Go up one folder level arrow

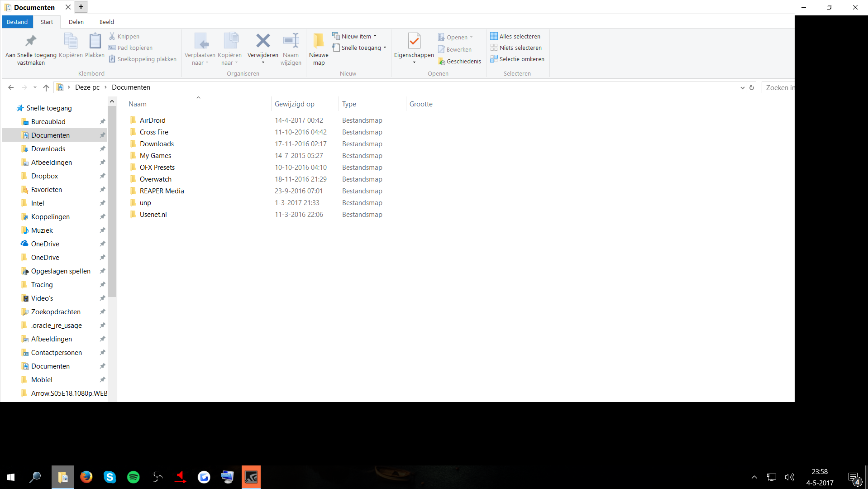[46, 87]
